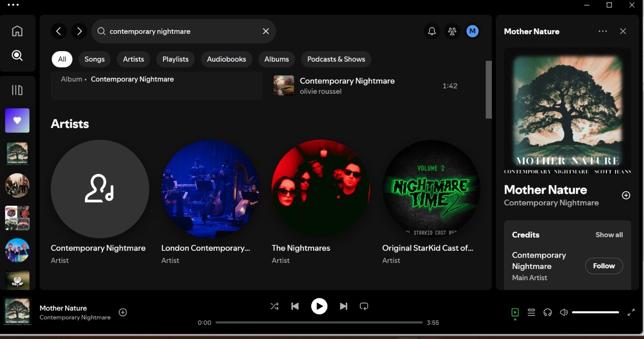Adjust the volume slider
This screenshot has width=644, height=339.
click(595, 312)
